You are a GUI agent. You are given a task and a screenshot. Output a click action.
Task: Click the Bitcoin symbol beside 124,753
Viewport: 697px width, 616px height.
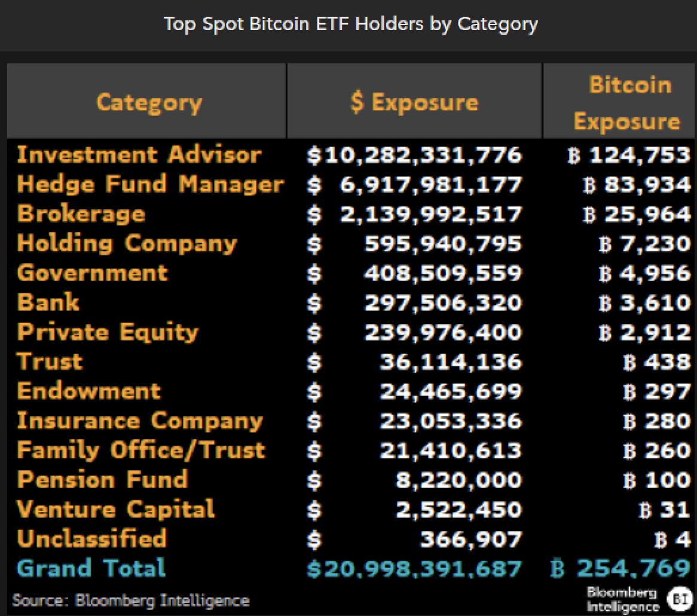pos(574,155)
